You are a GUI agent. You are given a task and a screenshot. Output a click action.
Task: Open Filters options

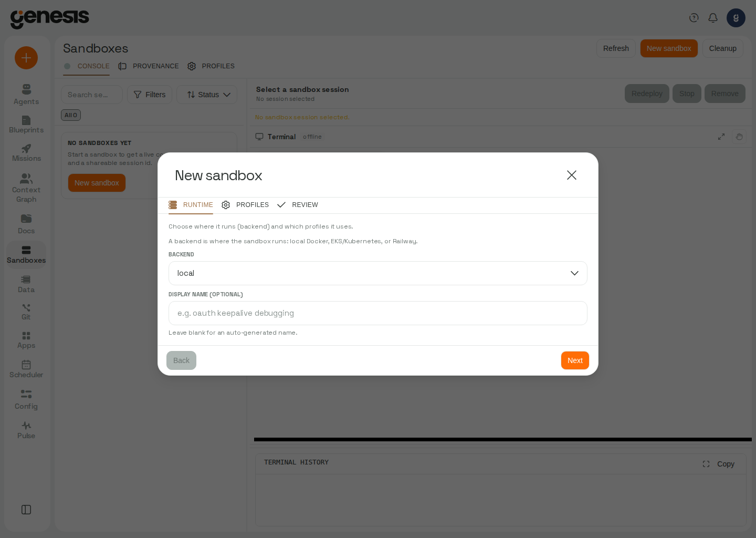pos(150,95)
